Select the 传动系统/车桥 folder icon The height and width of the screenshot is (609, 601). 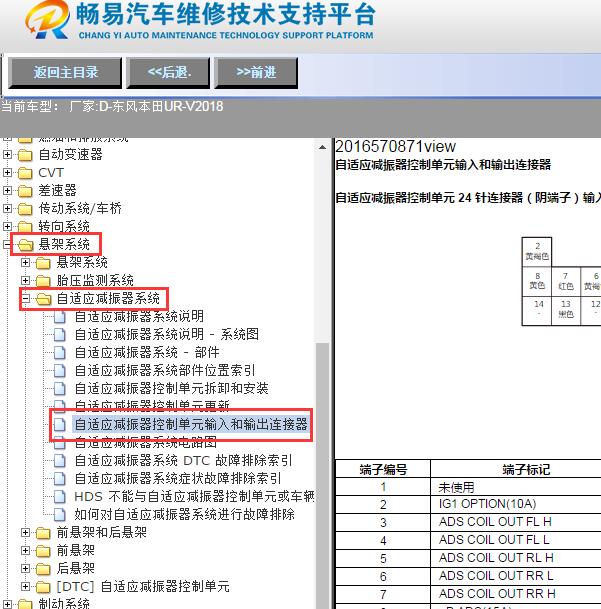pos(25,209)
